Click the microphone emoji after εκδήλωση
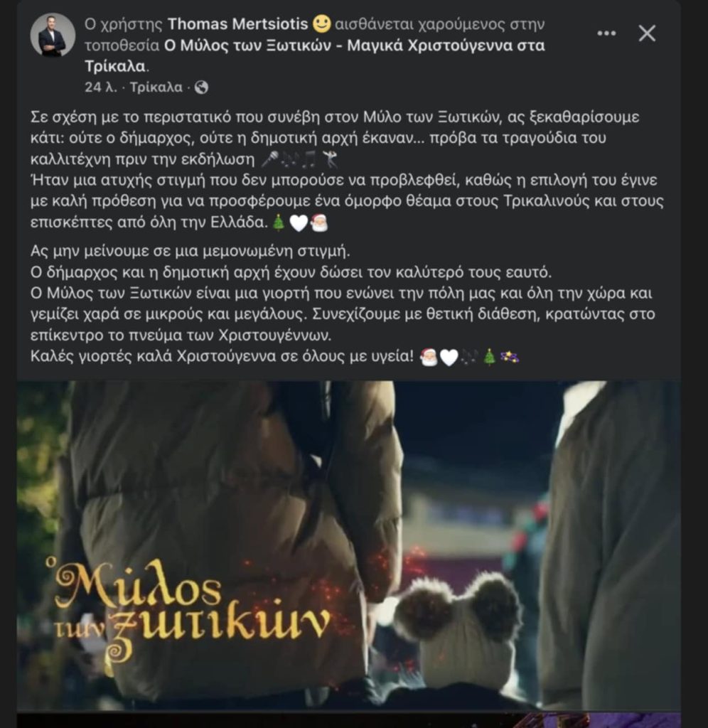This screenshot has width=708, height=728. coord(269,159)
